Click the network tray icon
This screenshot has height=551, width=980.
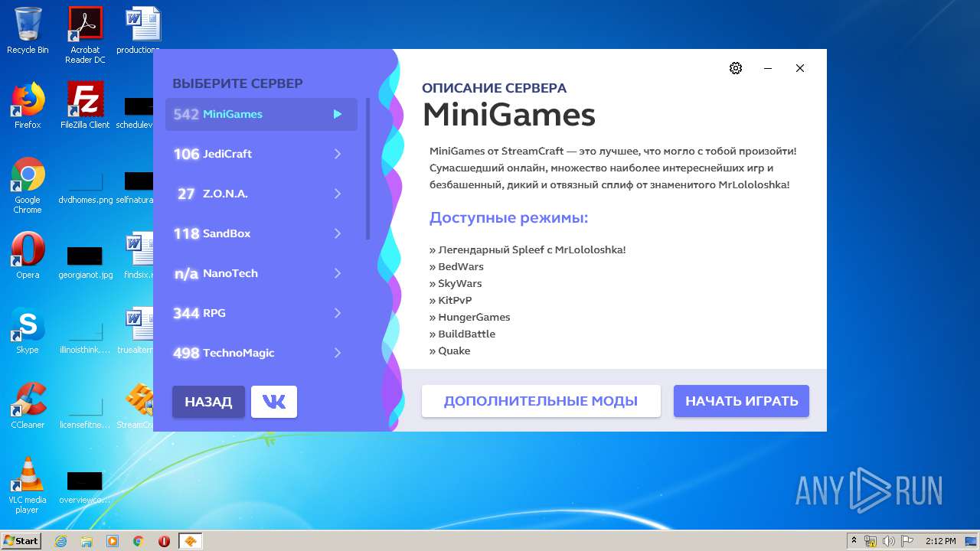(x=871, y=541)
